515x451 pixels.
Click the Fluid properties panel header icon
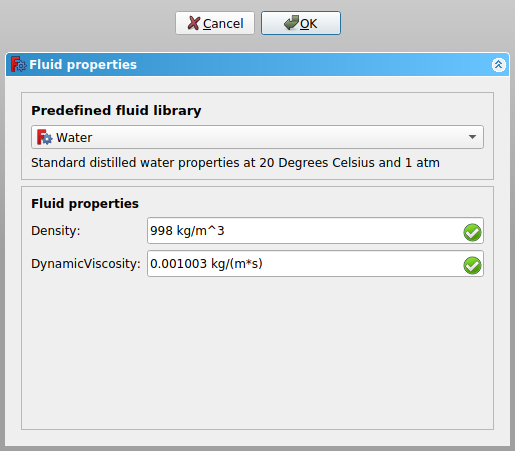point(18,64)
